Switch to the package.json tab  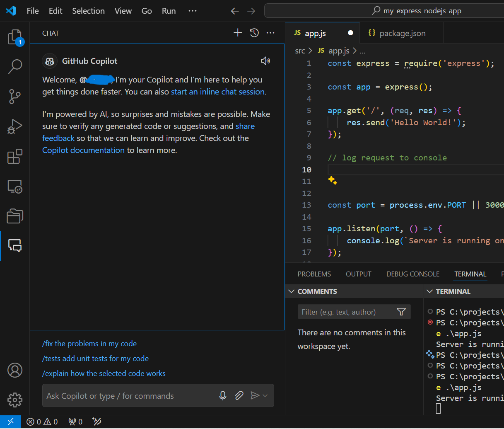pos(401,33)
